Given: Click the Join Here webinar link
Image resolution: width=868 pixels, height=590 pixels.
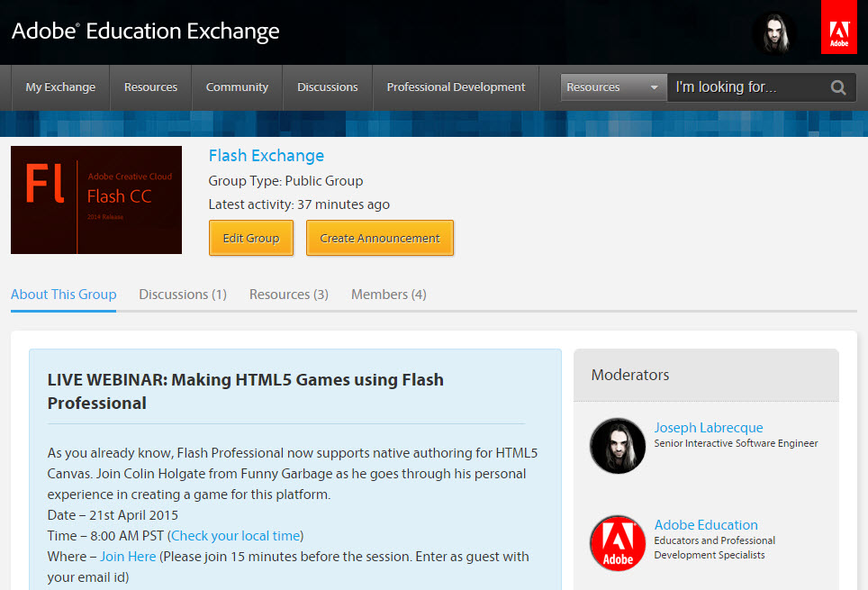Looking at the screenshot, I should [x=128, y=556].
